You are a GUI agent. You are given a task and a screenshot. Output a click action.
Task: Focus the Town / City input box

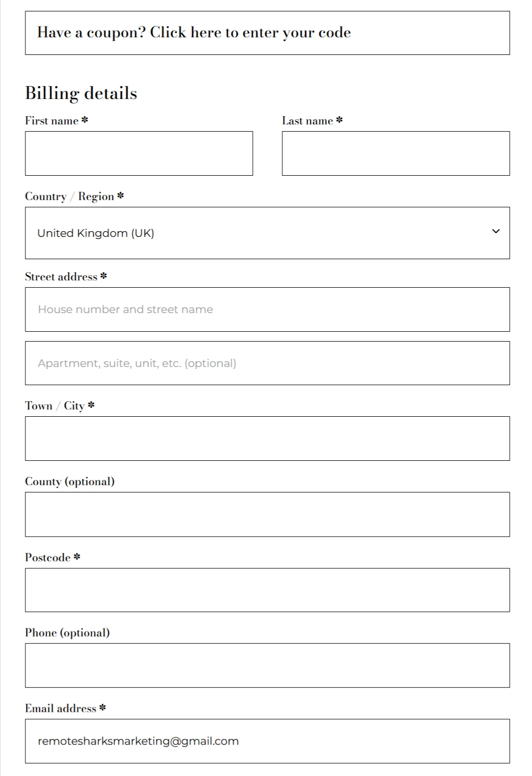(267, 439)
